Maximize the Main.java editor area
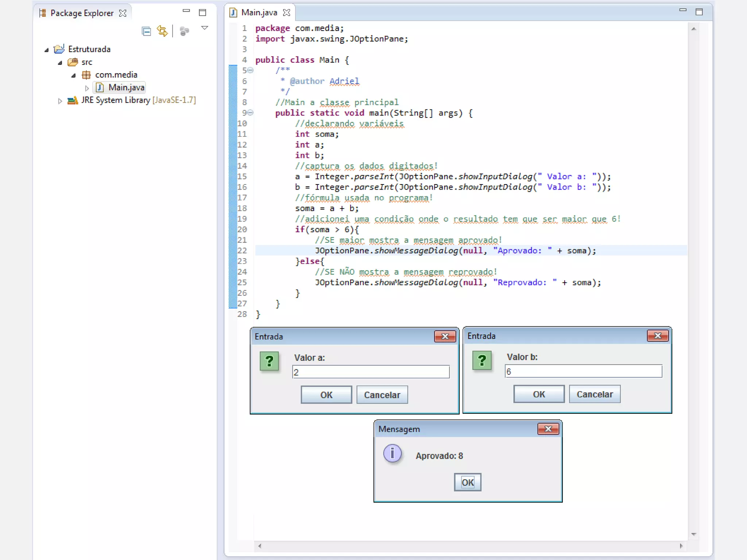747x560 pixels. [x=699, y=12]
